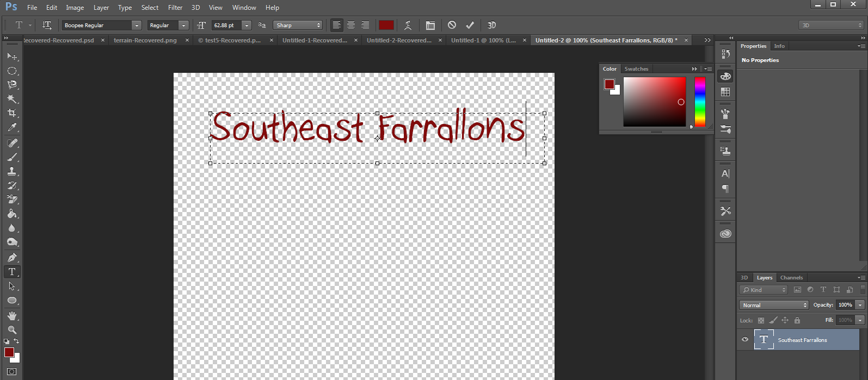Image resolution: width=868 pixels, height=380 pixels.
Task: Hide the Southeast Farrallons layer
Action: click(x=745, y=340)
